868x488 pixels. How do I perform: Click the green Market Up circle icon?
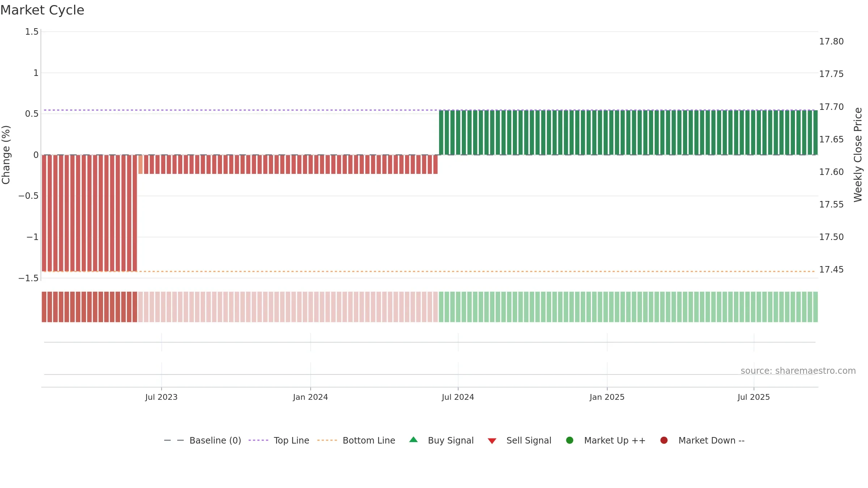570,440
